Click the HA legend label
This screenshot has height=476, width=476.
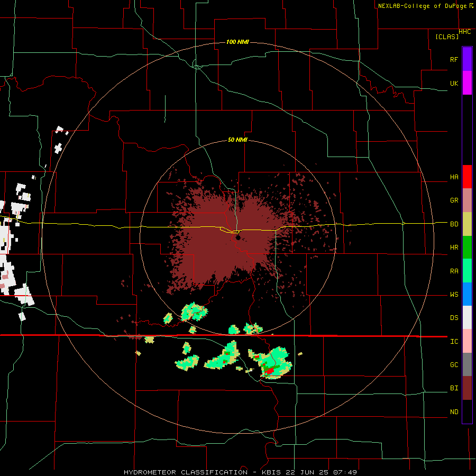pos(454,177)
